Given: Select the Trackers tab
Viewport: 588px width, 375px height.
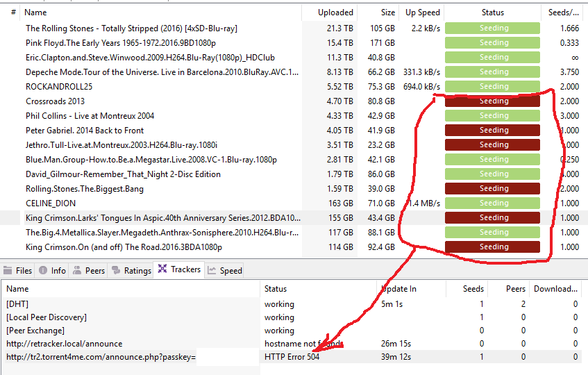Looking at the screenshot, I should 179,269.
